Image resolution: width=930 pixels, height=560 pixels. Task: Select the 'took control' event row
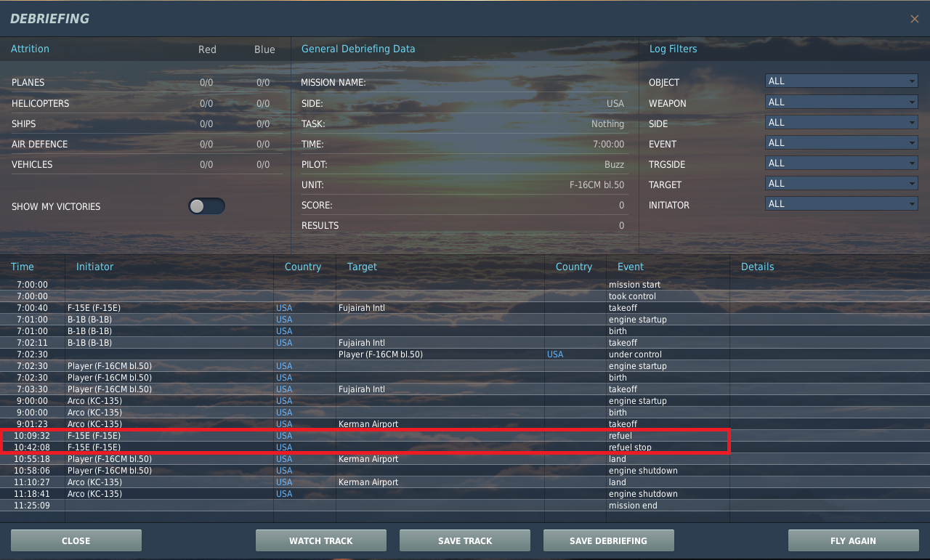tap(465, 296)
